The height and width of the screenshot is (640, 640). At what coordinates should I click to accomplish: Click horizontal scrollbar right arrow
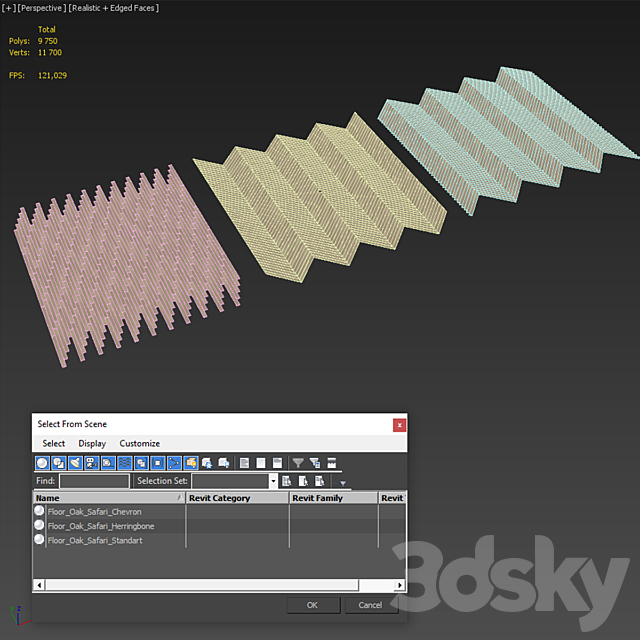(400, 585)
